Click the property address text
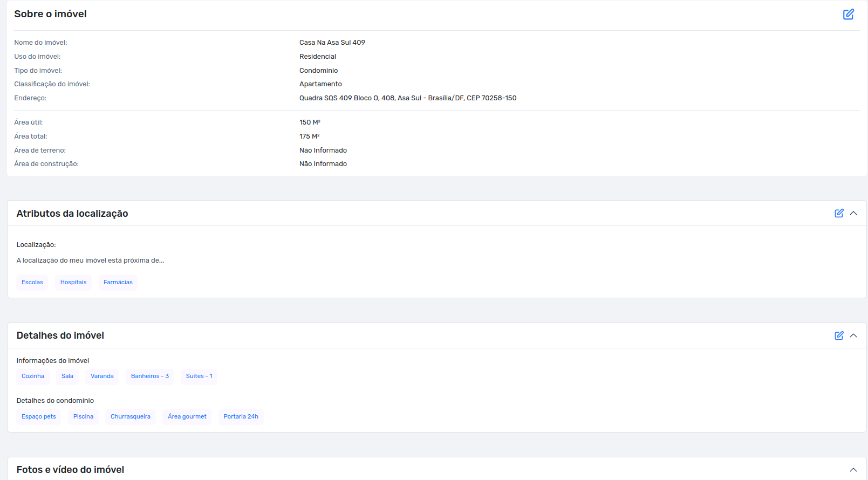The image size is (868, 480). pyautogui.click(x=408, y=98)
